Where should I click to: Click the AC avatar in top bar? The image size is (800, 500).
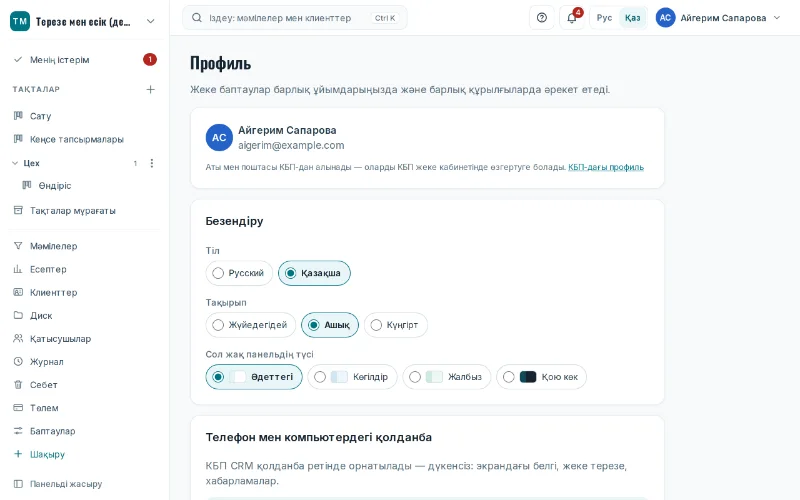pyautogui.click(x=665, y=18)
